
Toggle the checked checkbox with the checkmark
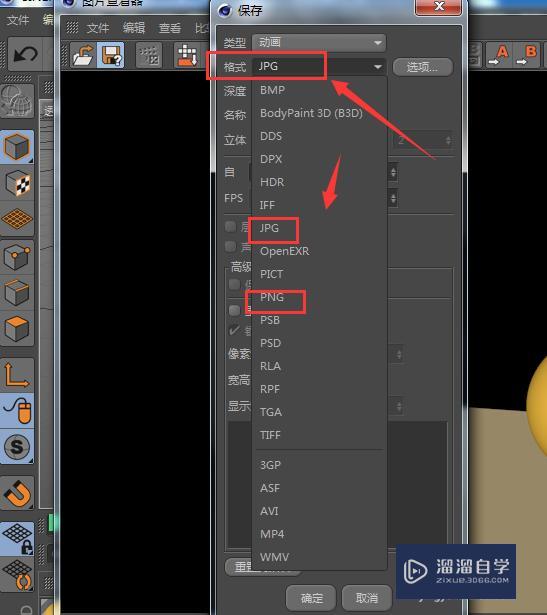pyautogui.click(x=234, y=331)
